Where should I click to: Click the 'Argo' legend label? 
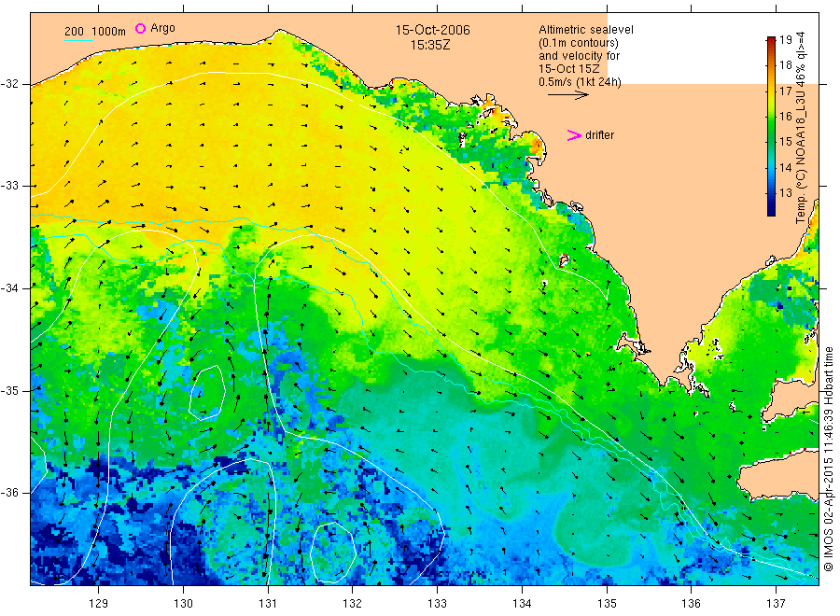pos(162,28)
